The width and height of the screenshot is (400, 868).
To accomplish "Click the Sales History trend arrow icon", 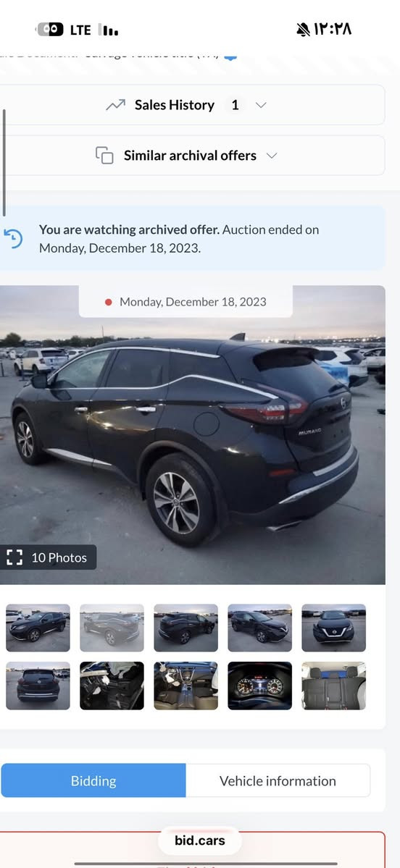I will tap(115, 105).
